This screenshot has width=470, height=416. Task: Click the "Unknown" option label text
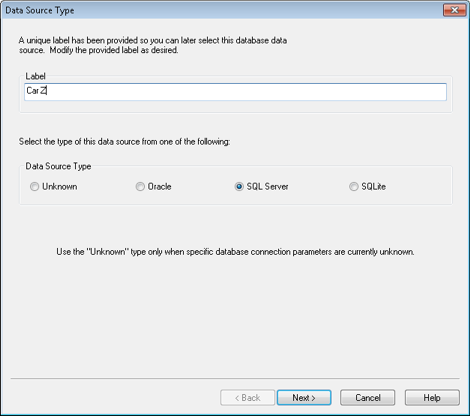(60, 186)
